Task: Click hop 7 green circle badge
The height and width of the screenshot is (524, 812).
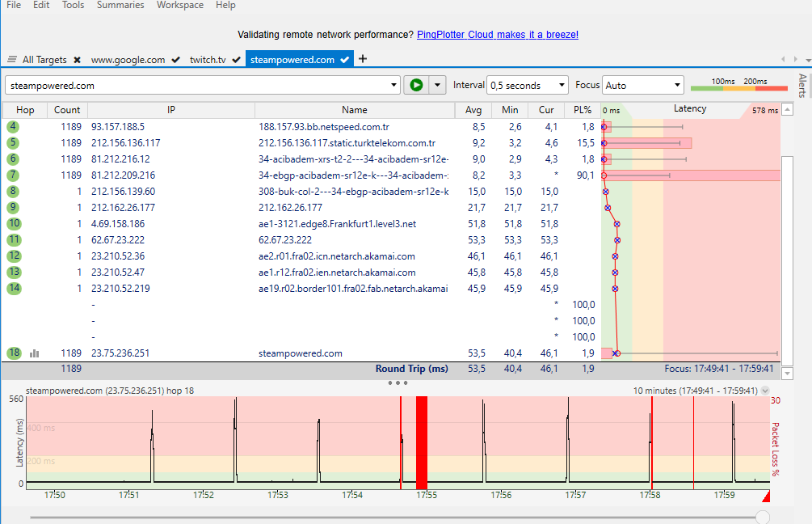Action: [x=13, y=175]
